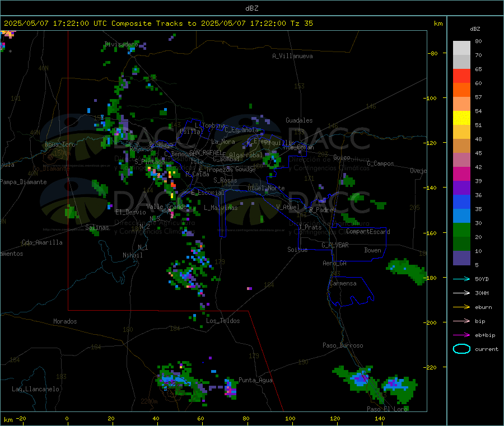The width and height of the screenshot is (504, 426).
Task: Click the 'Nihuil' map label
Action: tap(132, 255)
